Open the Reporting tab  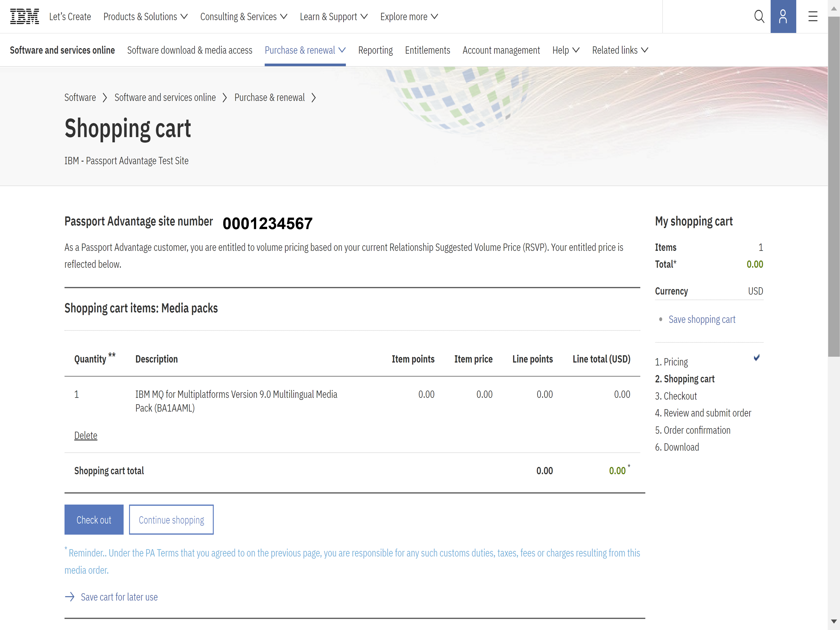tap(375, 50)
